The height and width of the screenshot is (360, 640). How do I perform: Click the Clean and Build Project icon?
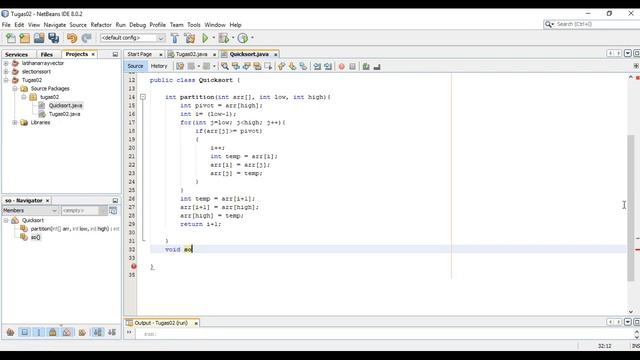[190, 38]
